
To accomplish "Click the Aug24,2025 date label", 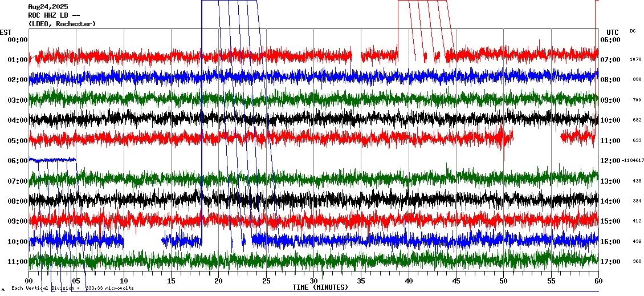I will pyautogui.click(x=47, y=7).
